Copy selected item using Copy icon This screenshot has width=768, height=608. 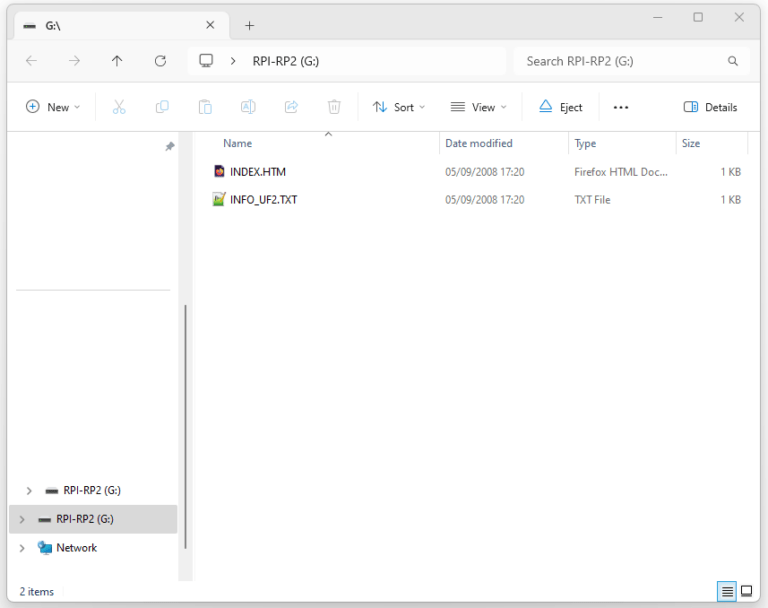pyautogui.click(x=162, y=107)
